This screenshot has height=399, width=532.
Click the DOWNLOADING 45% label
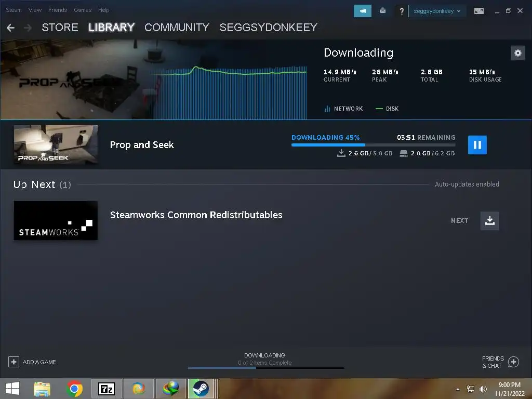325,137
